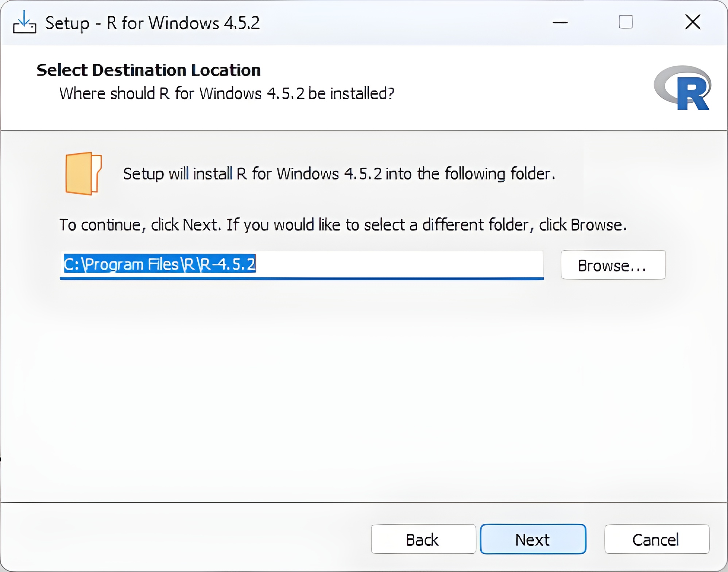
Task: Click the blank footer area left of Back
Action: [182, 539]
